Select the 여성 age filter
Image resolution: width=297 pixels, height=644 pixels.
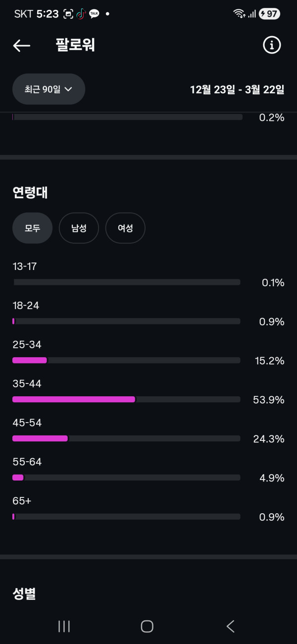[x=125, y=228]
